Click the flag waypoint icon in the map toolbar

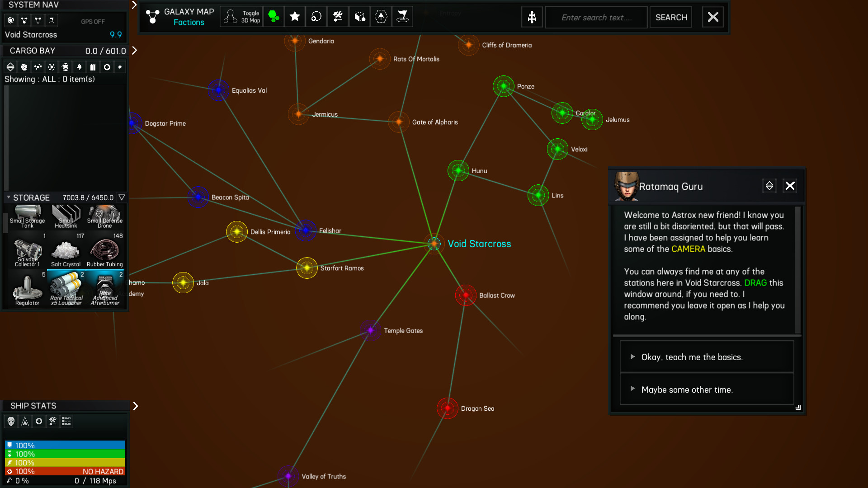coord(403,17)
